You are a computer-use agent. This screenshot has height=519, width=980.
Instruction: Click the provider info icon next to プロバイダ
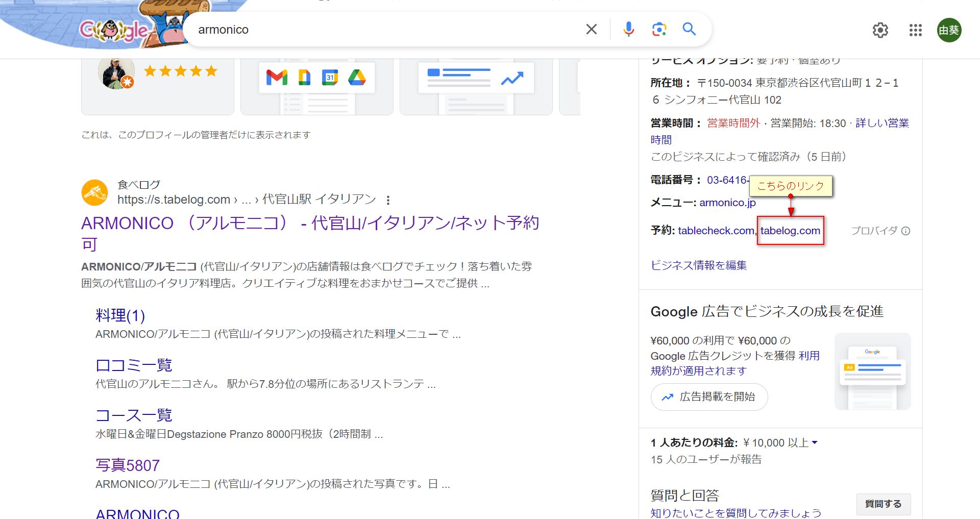[x=906, y=231]
